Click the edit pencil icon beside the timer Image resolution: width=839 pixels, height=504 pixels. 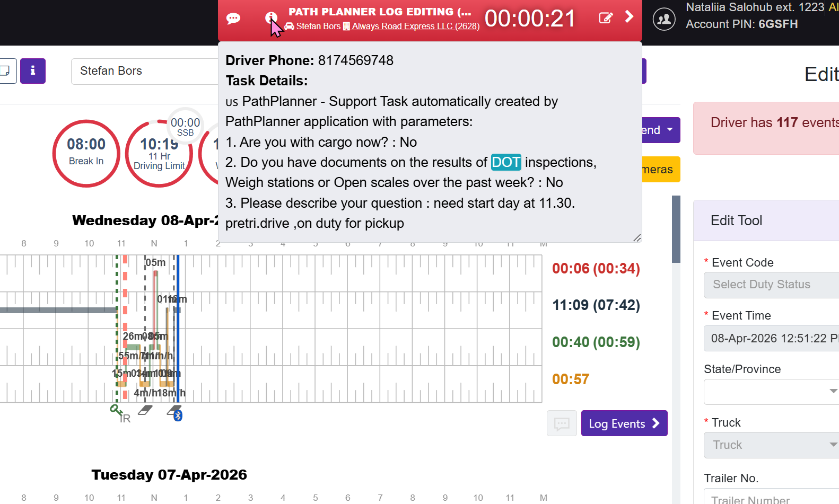pos(606,18)
